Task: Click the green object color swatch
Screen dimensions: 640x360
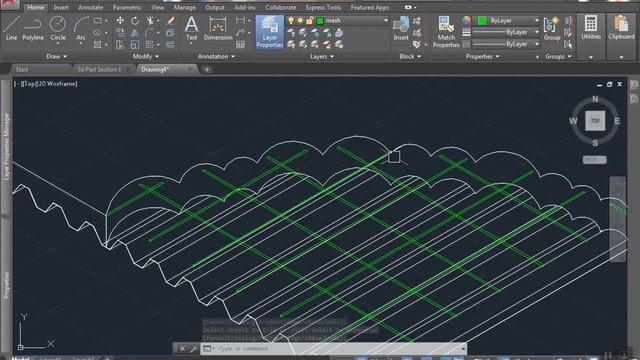Action: pos(482,20)
